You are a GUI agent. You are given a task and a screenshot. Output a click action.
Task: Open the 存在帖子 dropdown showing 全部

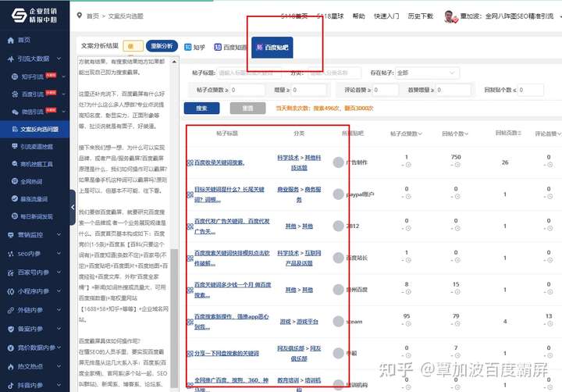(427, 73)
